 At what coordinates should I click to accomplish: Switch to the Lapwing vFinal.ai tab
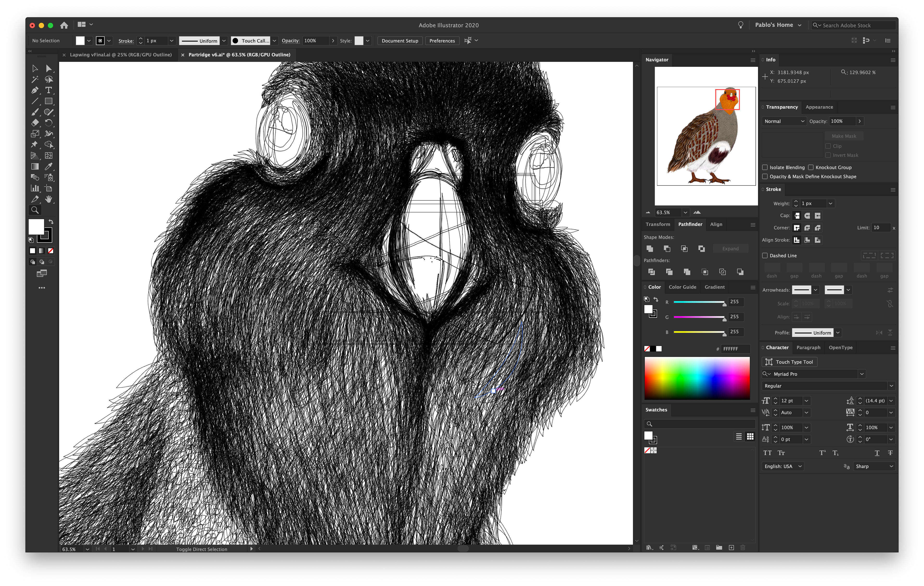click(121, 55)
